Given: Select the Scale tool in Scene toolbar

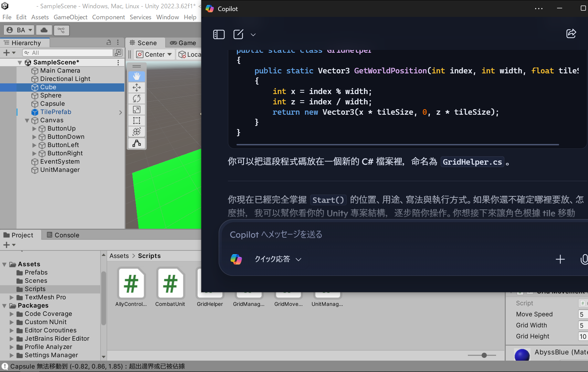Looking at the screenshot, I should 137,110.
